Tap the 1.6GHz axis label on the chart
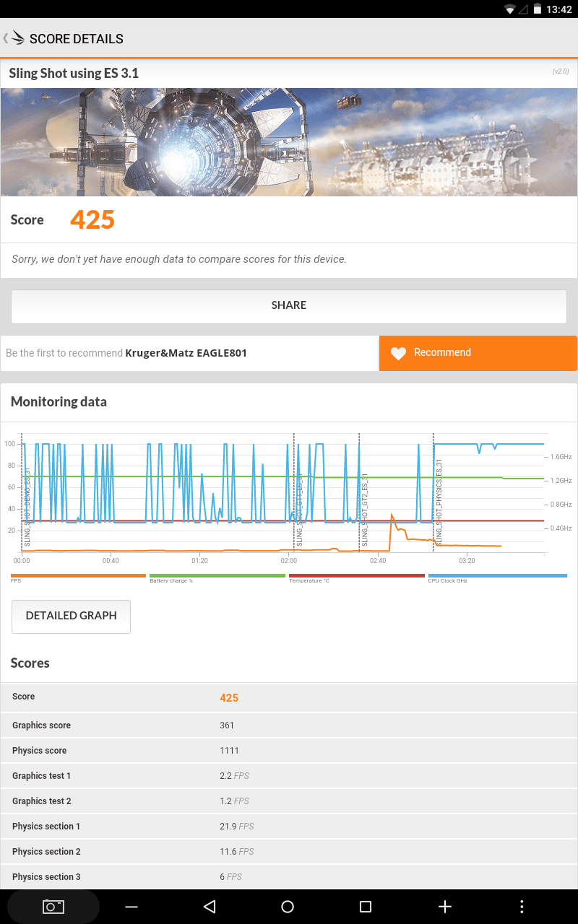578x924 pixels. pyautogui.click(x=561, y=457)
